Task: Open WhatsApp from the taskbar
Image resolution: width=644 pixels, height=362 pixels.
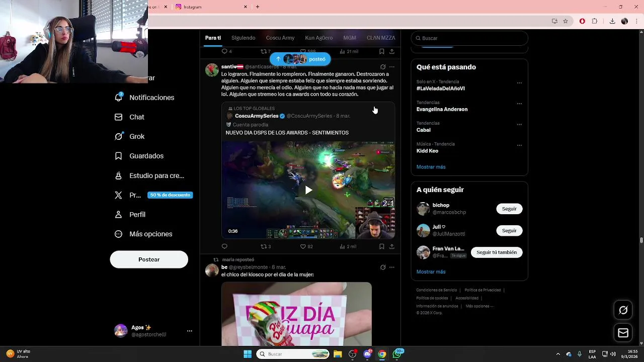Action: tap(397, 354)
